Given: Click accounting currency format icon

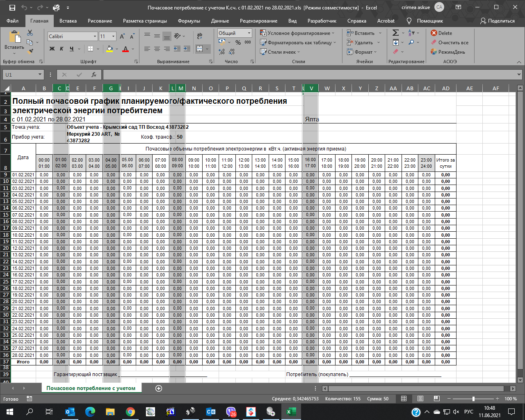Looking at the screenshot, I should [x=222, y=42].
